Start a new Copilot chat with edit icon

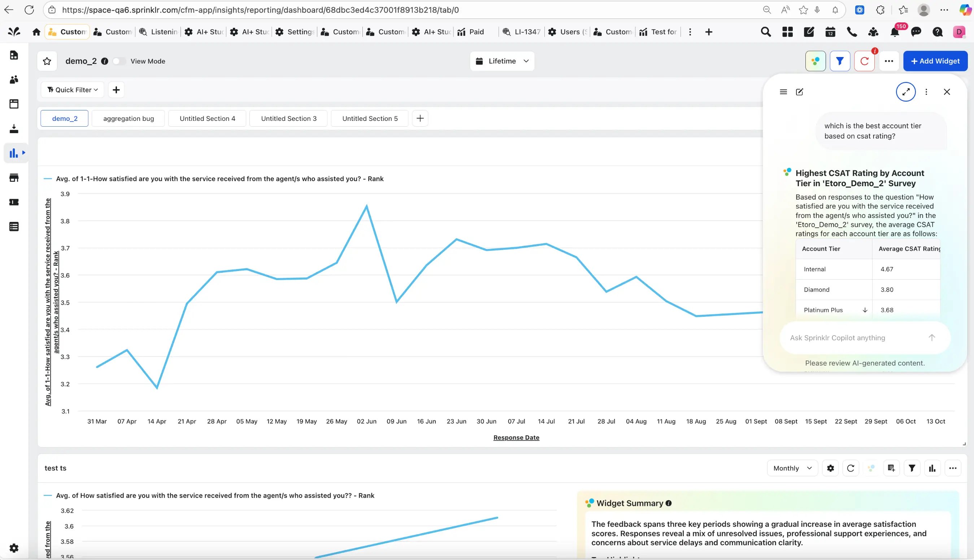(800, 92)
